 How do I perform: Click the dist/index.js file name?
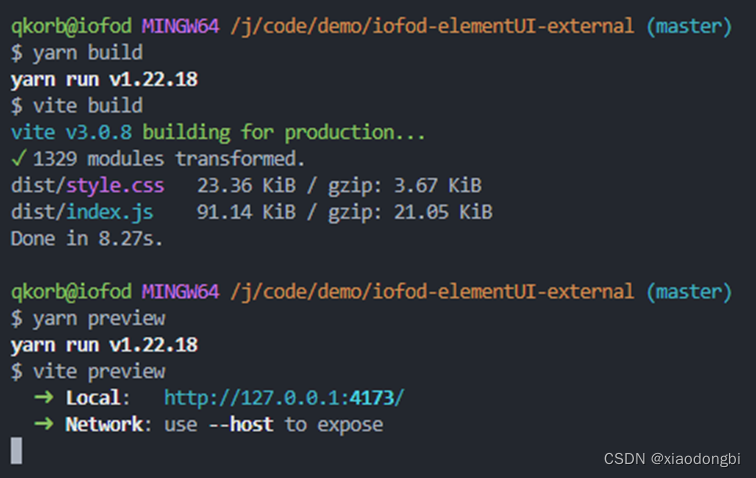point(82,212)
